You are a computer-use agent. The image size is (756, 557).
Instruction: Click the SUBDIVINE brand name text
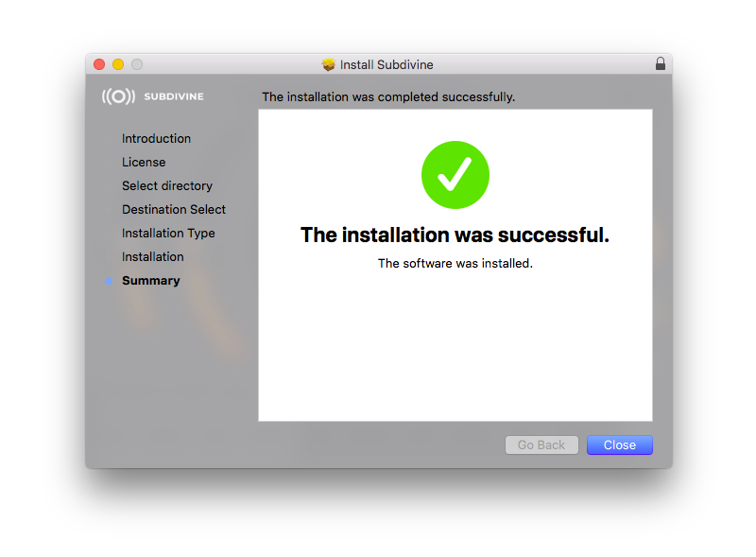click(174, 96)
